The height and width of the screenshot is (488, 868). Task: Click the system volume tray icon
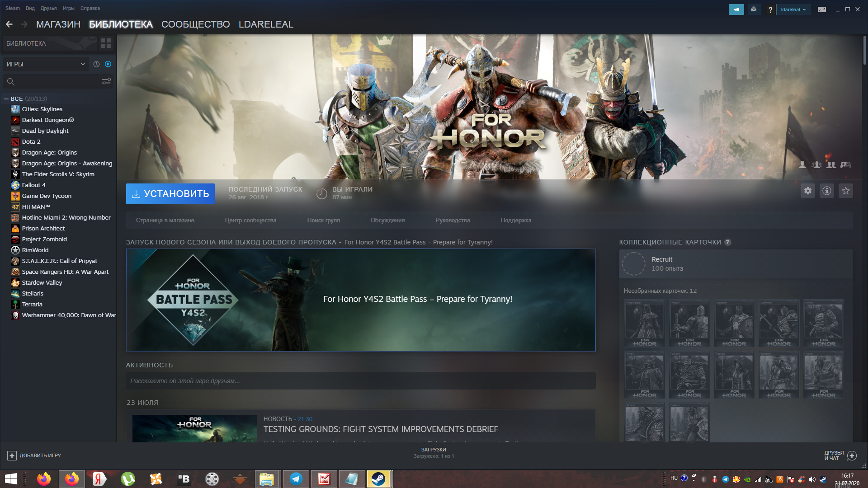[812, 479]
